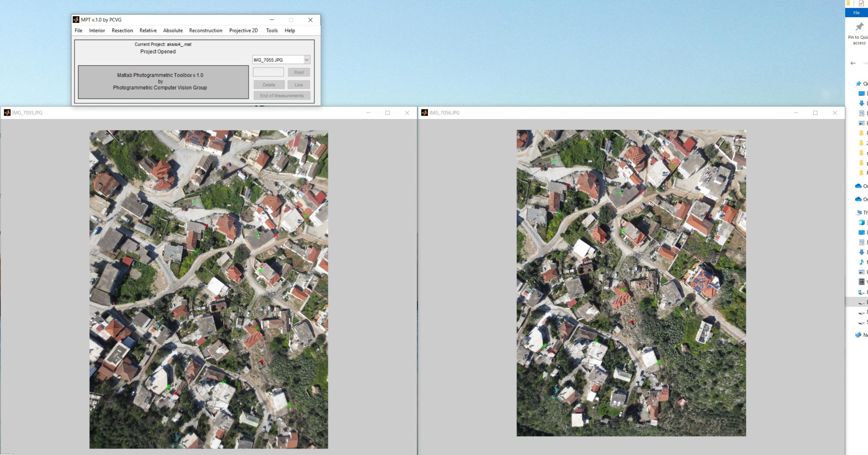The width and height of the screenshot is (868, 455).
Task: Select the Quick access star icon
Action: click(859, 83)
